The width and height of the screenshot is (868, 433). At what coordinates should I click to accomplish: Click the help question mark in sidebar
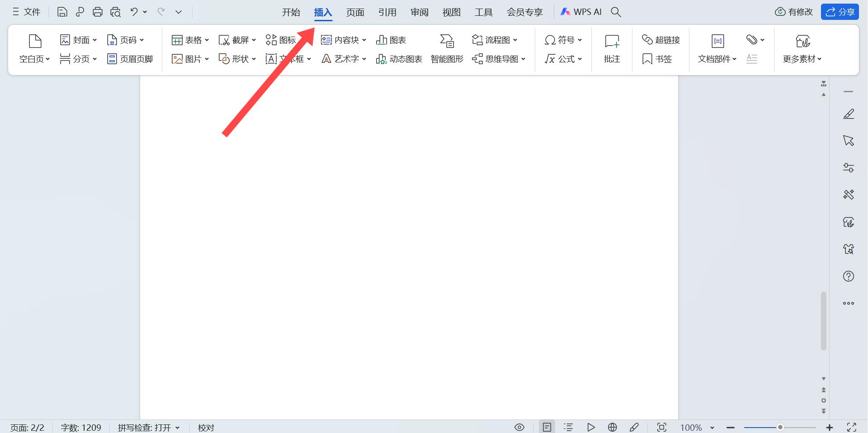(x=849, y=276)
